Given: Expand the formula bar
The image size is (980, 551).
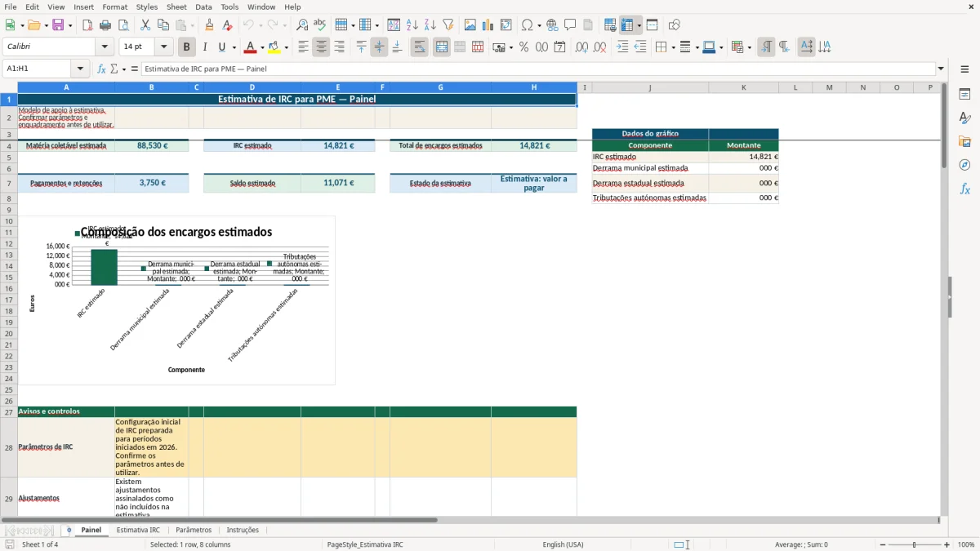Looking at the screenshot, I should 941,69.
